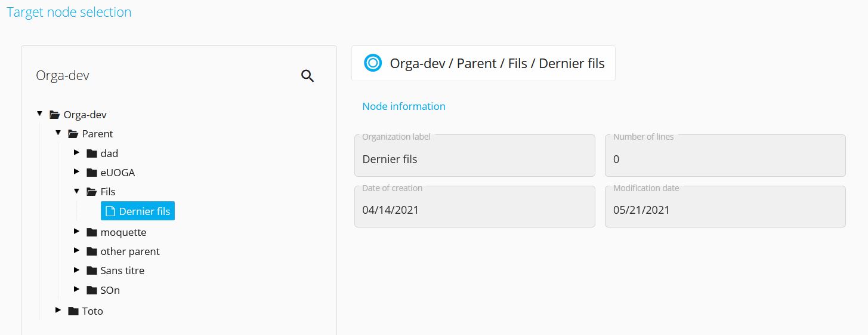Collapse the Fils node arrow
The image size is (868, 335).
tap(76, 191)
